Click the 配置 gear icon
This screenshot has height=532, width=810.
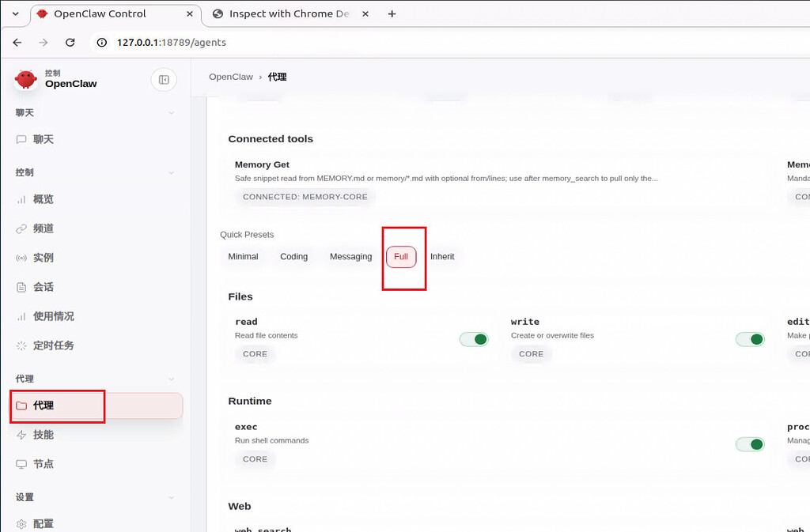pyautogui.click(x=21, y=524)
